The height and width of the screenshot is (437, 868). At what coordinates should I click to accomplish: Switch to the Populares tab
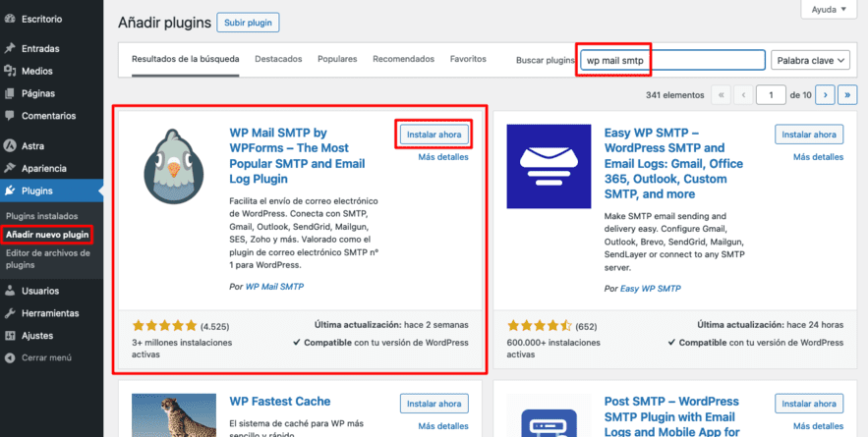click(x=337, y=59)
